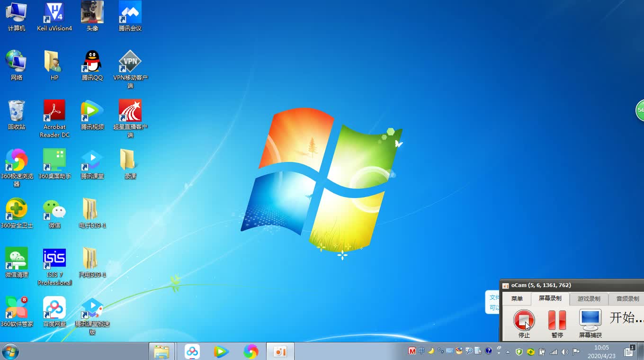Screen dimensions: 644x360
Task: Select the 超星直播客户端 shortcut
Action: 130,118
